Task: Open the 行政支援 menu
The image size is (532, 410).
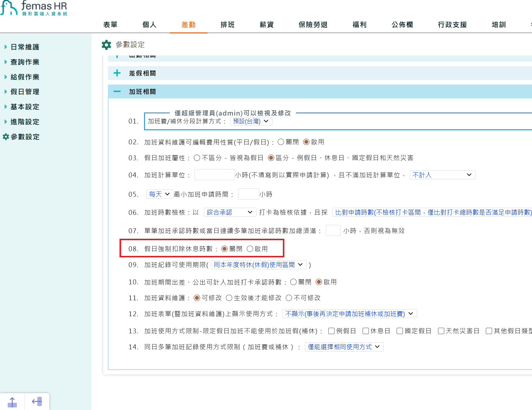Action: click(x=452, y=25)
